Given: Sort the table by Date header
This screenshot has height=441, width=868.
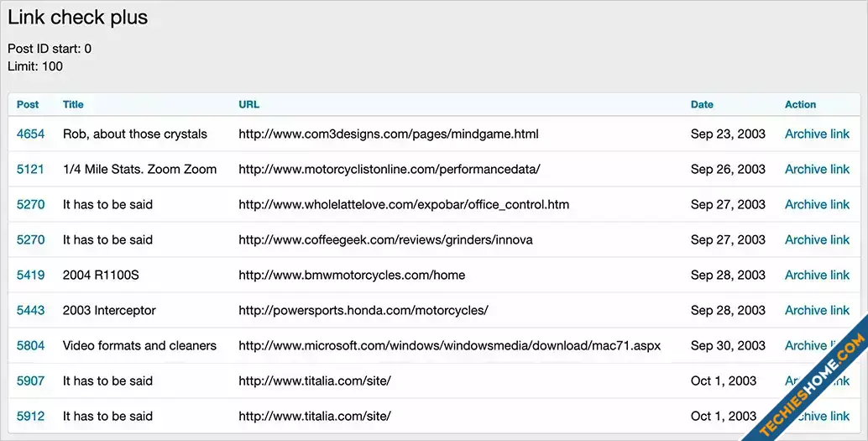Looking at the screenshot, I should coord(702,105).
